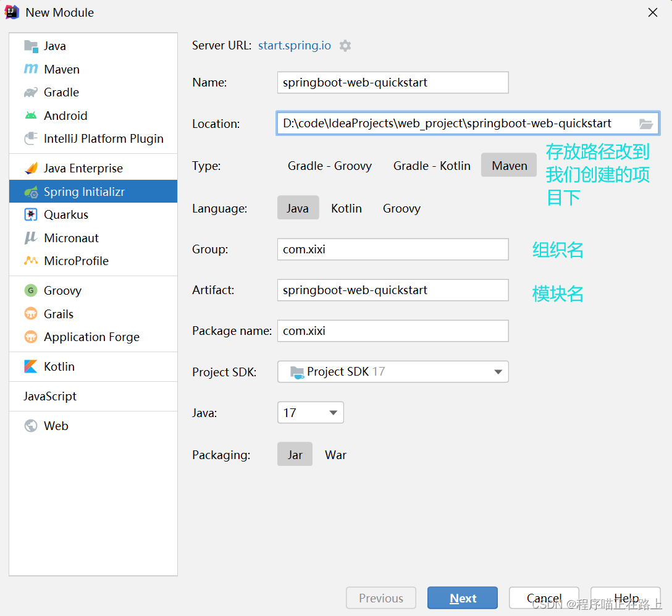Click the Group input field
This screenshot has width=672, height=616.
393,250
